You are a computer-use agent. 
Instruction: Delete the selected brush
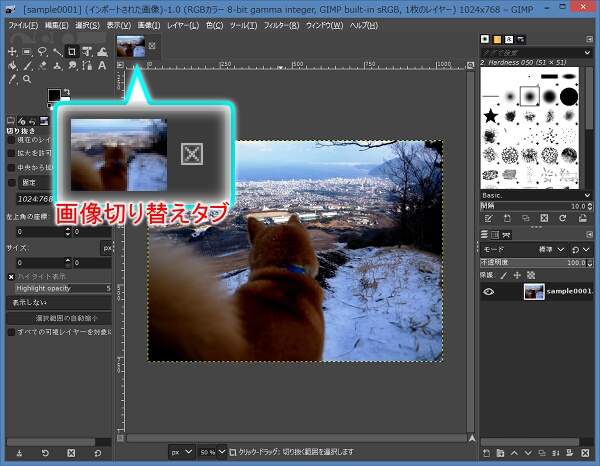(544, 218)
